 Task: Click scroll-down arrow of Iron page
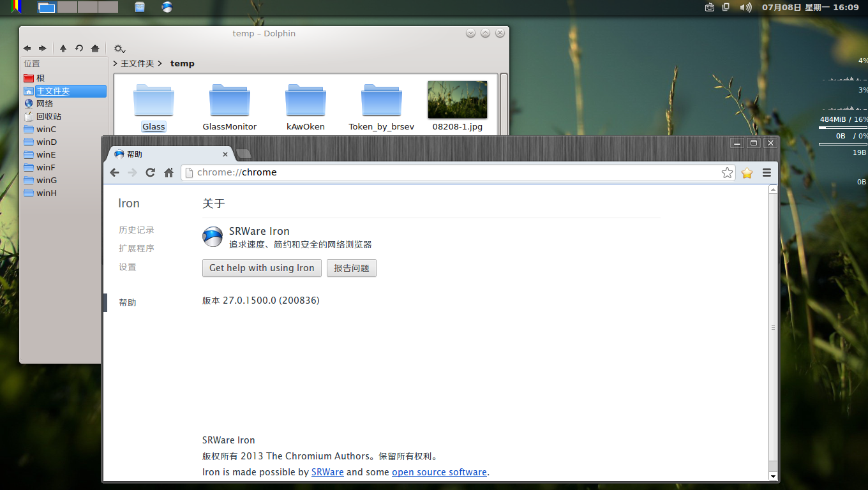[773, 476]
